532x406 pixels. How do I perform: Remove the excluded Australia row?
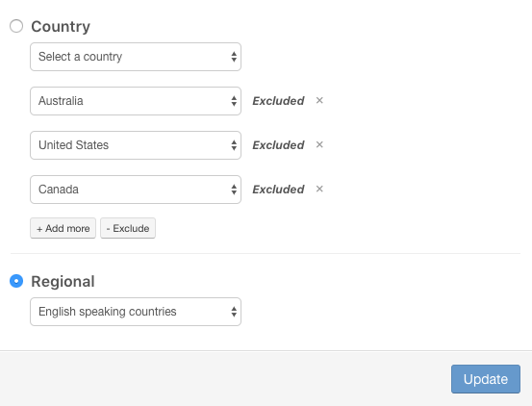point(319,100)
